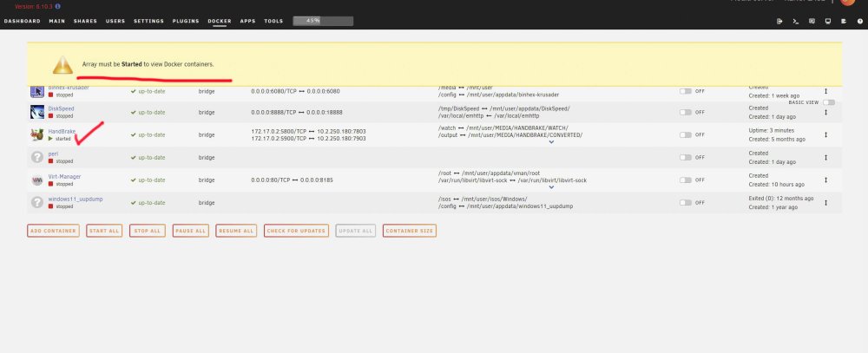The image size is (868, 353).
Task: Click the green started play icon for HandBrake
Action: (50, 139)
